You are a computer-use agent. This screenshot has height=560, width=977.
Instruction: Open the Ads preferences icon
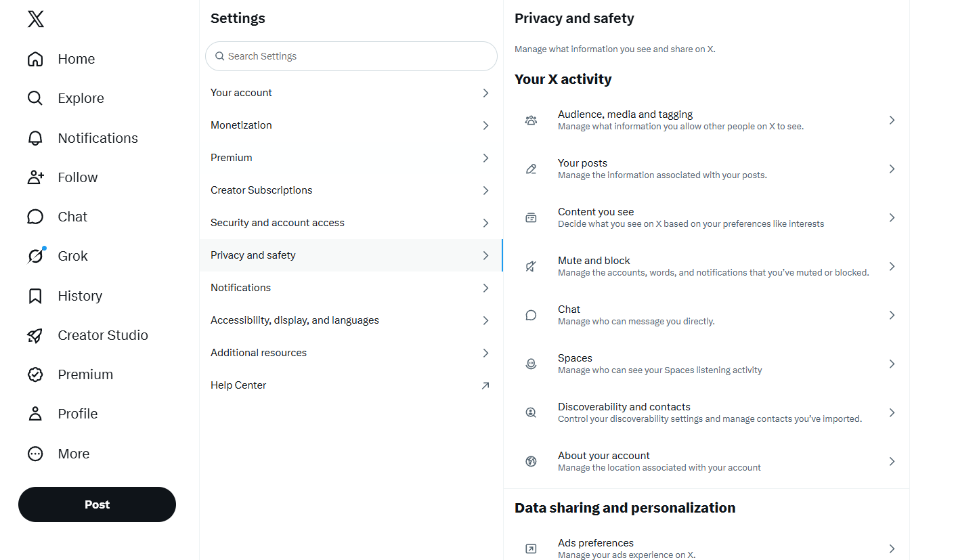531,548
